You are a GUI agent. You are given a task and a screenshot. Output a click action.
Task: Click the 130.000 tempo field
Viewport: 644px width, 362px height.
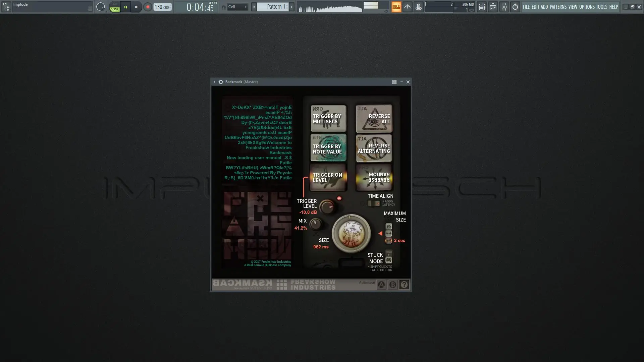pos(163,7)
